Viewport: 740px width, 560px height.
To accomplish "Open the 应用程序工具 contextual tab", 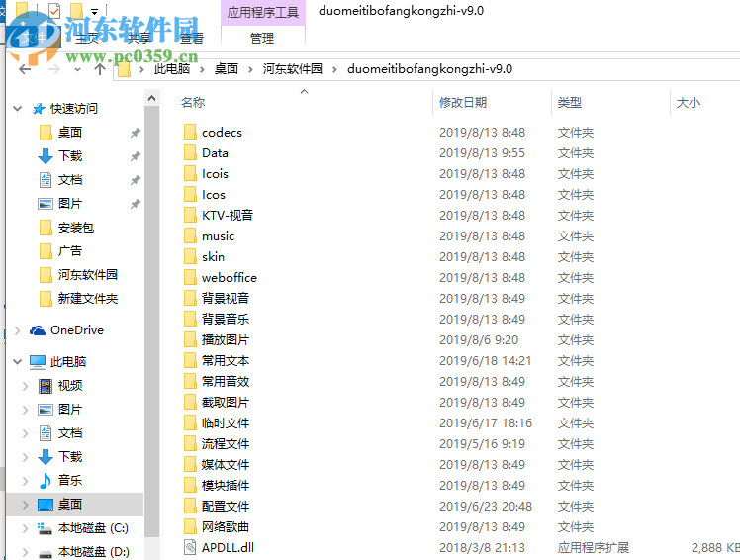I will (x=263, y=12).
